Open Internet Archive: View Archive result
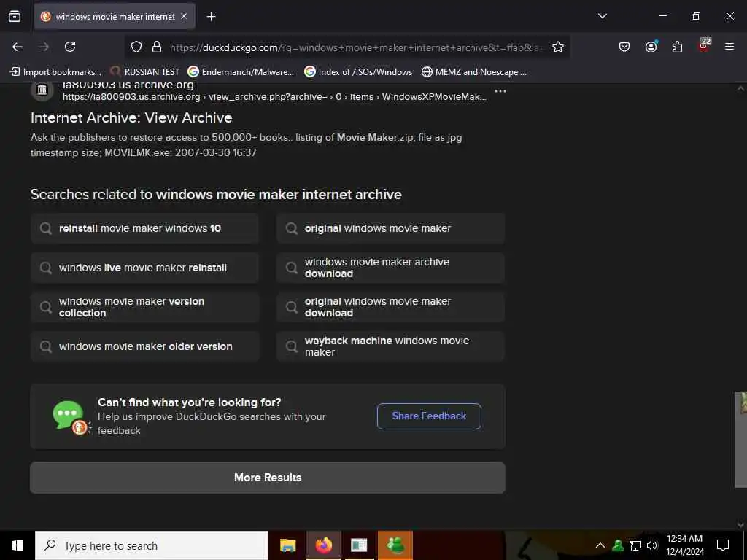The image size is (747, 560). click(x=131, y=117)
